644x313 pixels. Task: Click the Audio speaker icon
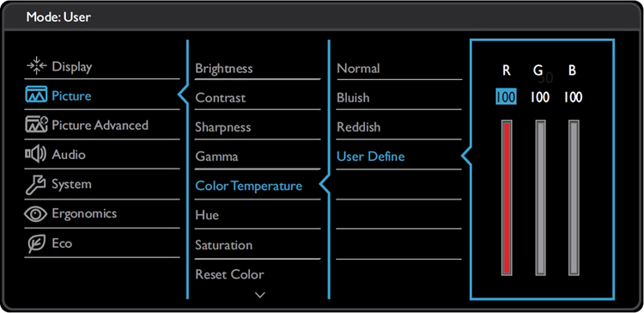point(37,155)
